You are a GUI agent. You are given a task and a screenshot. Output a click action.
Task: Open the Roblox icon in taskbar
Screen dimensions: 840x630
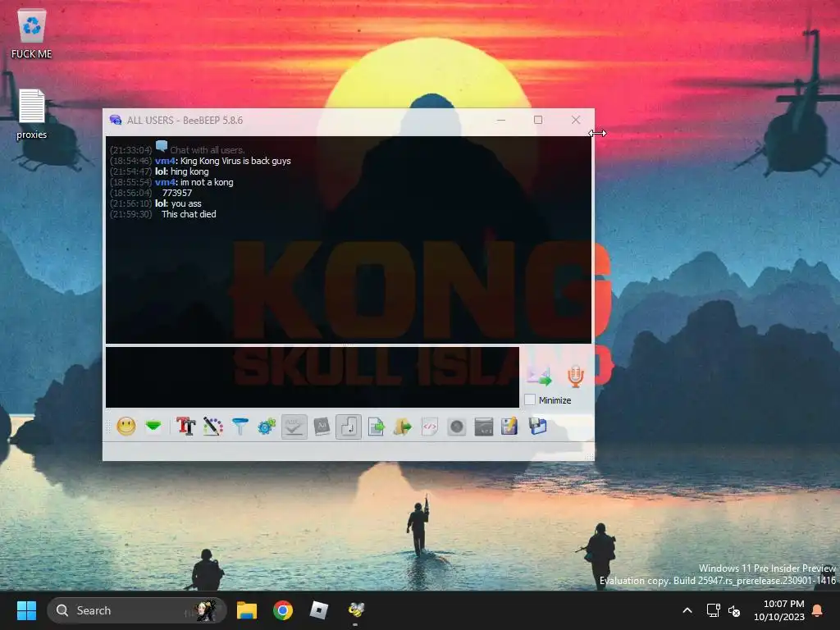[319, 610]
